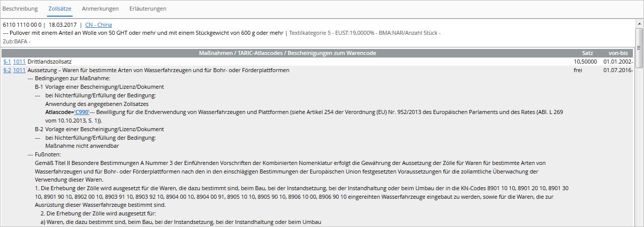Click the 1011 link beside Drittlandszollsatz
Image resolution: width=644 pixels, height=227 pixels.
[19, 61]
